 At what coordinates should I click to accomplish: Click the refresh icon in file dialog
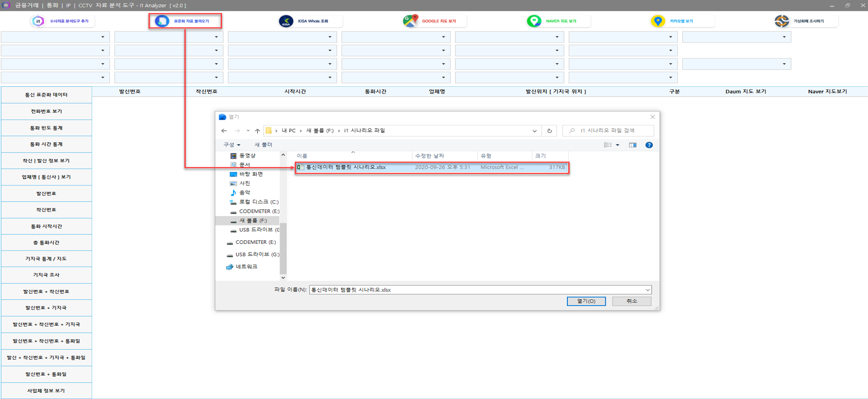click(x=550, y=131)
